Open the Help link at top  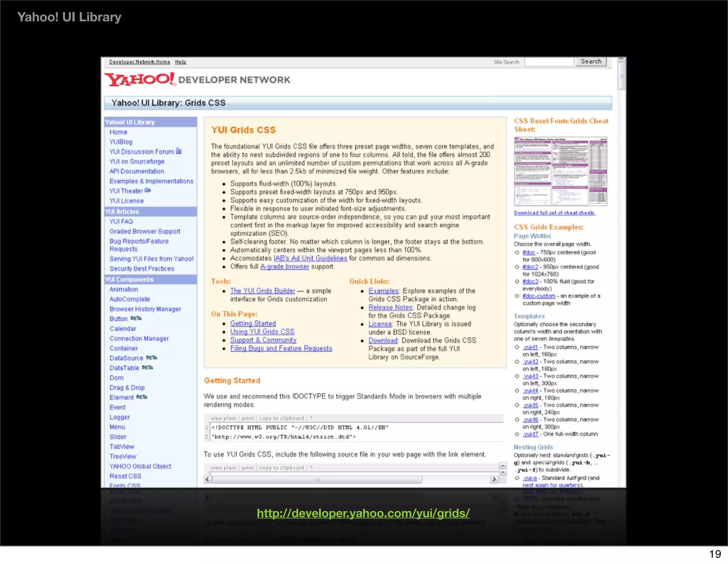click(x=181, y=62)
